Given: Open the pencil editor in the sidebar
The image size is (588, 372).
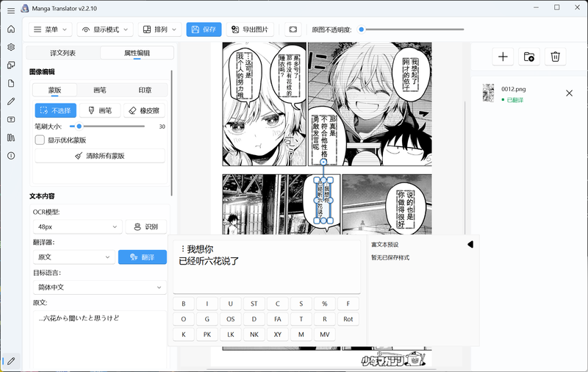Looking at the screenshot, I should [x=11, y=101].
